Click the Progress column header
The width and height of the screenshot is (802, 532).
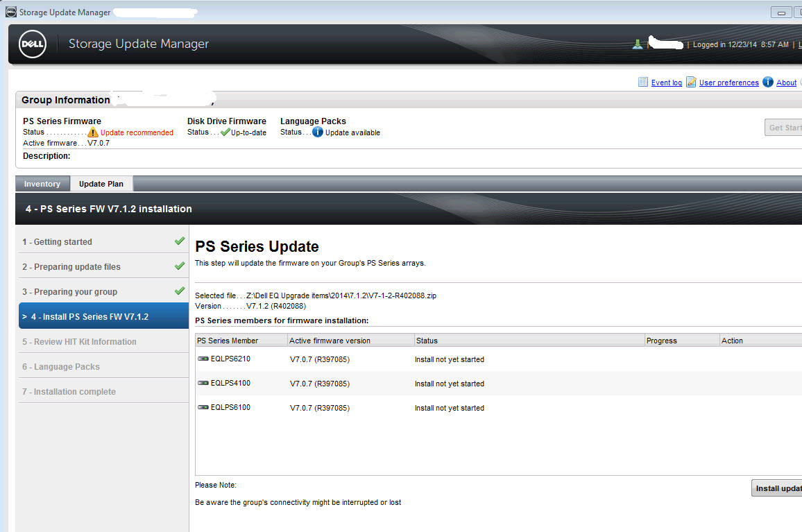pos(682,341)
